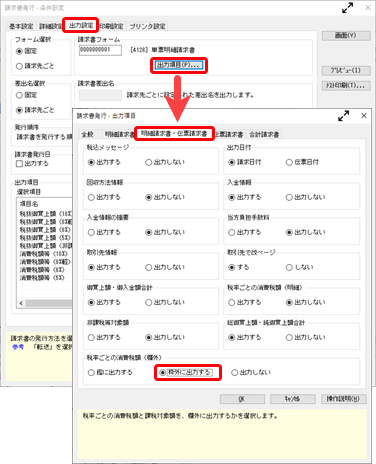Set 御買上額・御入金額合計 to 出力しない
The height and width of the screenshot is (464, 376).
(165, 303)
